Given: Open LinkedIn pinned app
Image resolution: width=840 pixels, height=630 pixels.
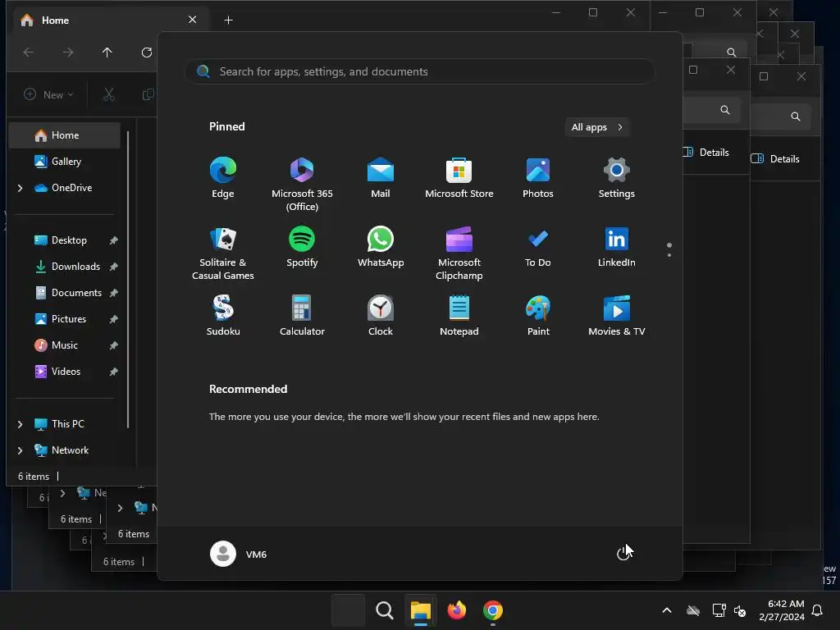Looking at the screenshot, I should pyautogui.click(x=617, y=247).
